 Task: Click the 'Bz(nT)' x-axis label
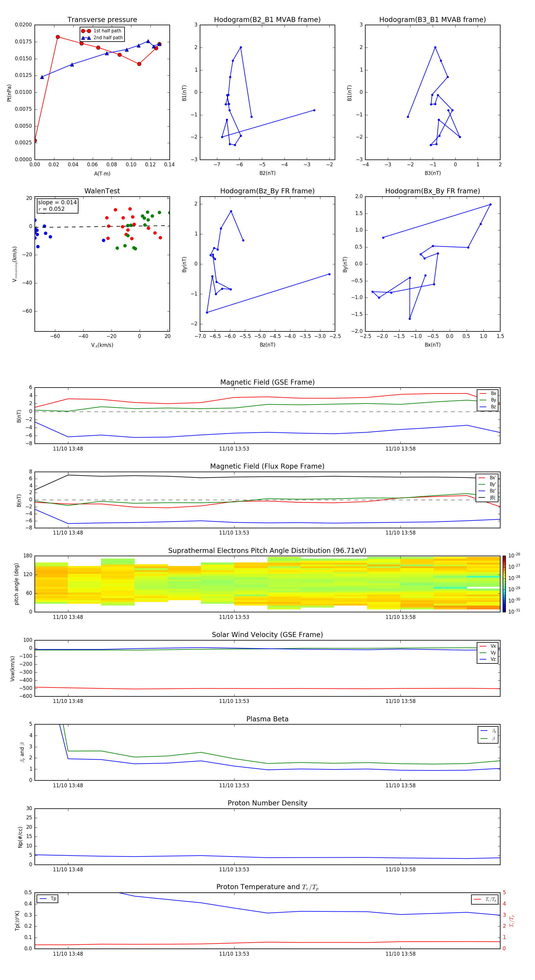[267, 345]
